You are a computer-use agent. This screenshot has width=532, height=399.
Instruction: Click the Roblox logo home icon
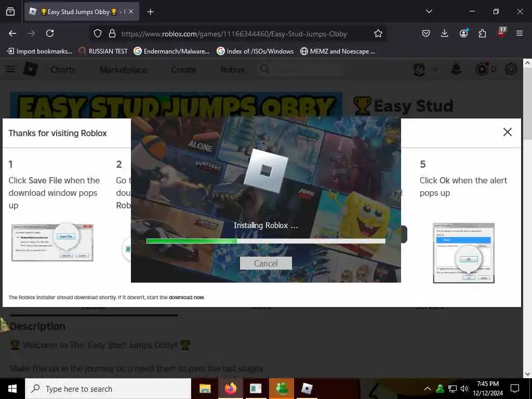(x=30, y=69)
